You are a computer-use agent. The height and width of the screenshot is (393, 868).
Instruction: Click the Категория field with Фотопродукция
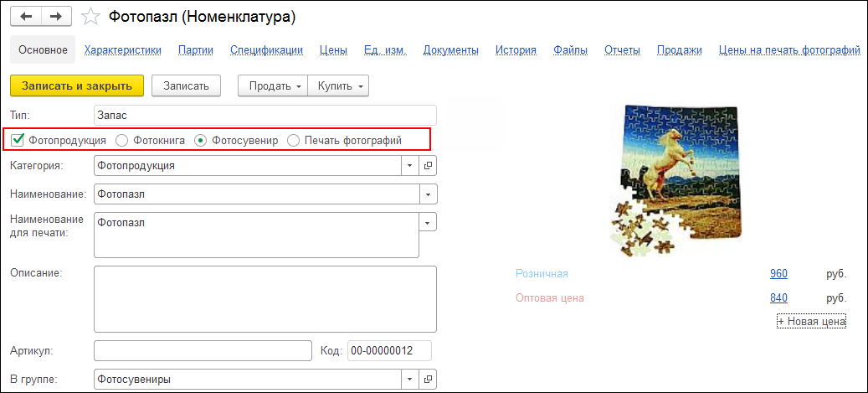(x=248, y=165)
